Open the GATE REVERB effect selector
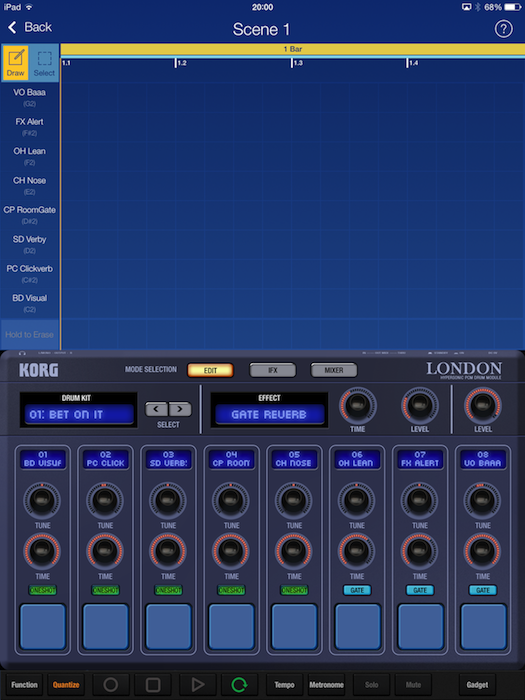Viewport: 525px width, 700px height. [269, 414]
